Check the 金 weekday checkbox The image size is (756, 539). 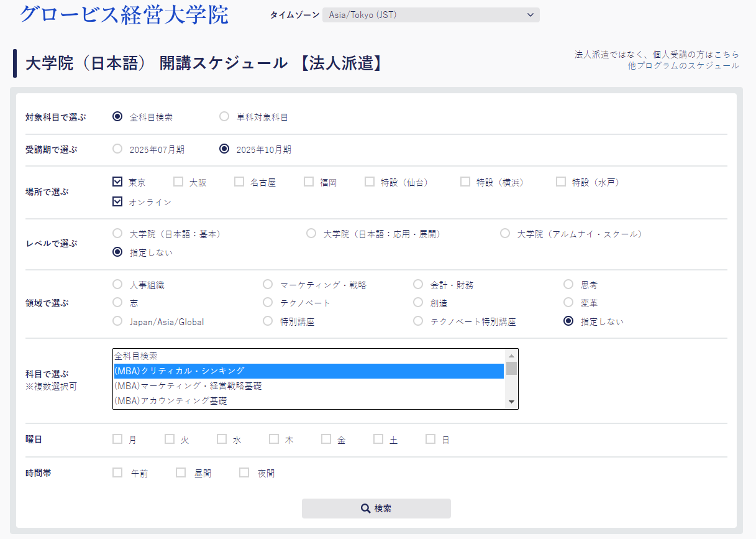(326, 439)
